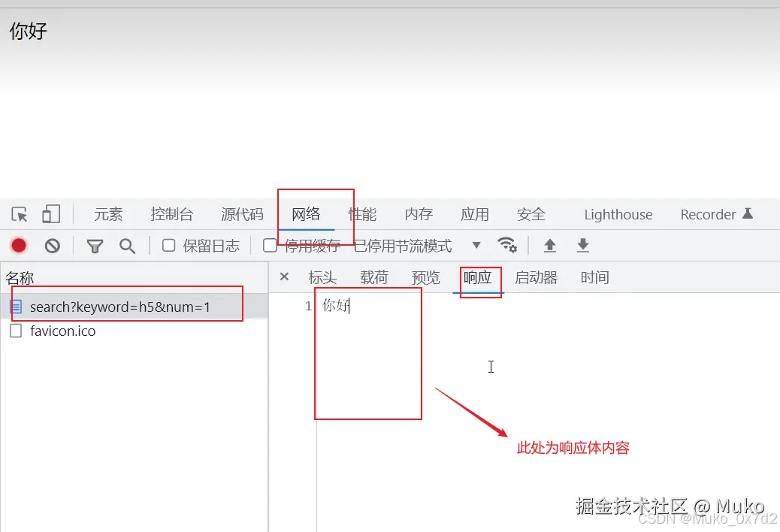This screenshot has width=780, height=532.
Task: Click the import HAR file upload icon
Action: [x=549, y=245]
